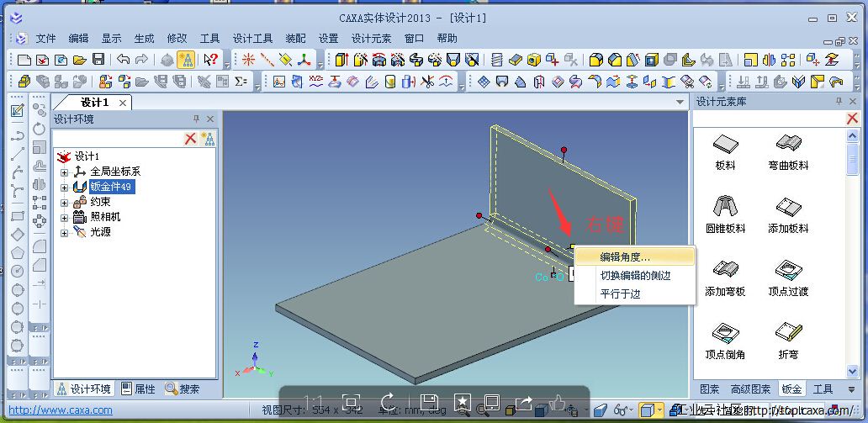Toggle the design tree display button
The width and height of the screenshot is (868, 423).
(x=185, y=60)
